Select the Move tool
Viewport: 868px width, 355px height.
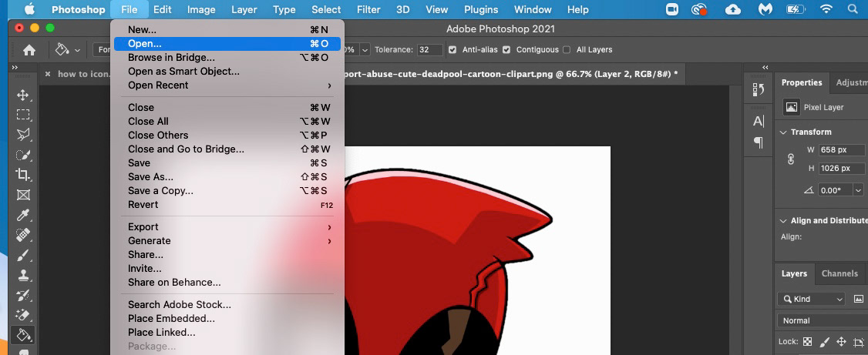pyautogui.click(x=22, y=95)
